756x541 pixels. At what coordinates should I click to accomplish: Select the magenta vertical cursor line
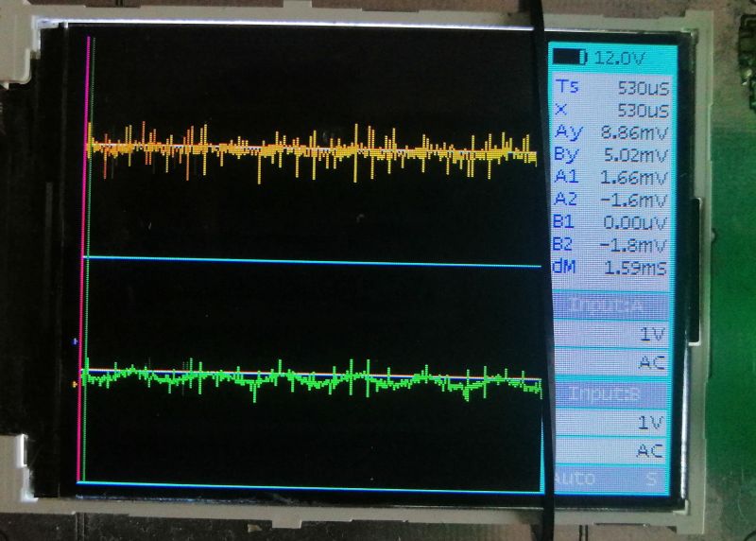tap(84, 261)
